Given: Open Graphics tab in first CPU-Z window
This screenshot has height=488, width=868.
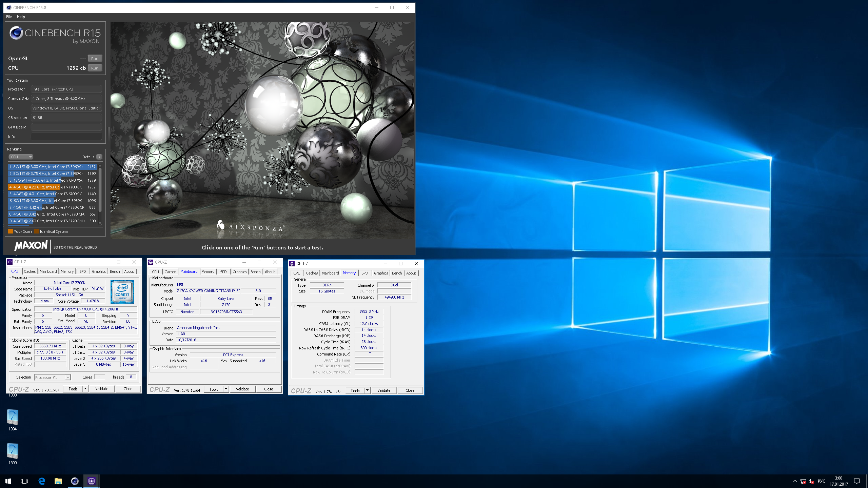Looking at the screenshot, I should point(99,271).
